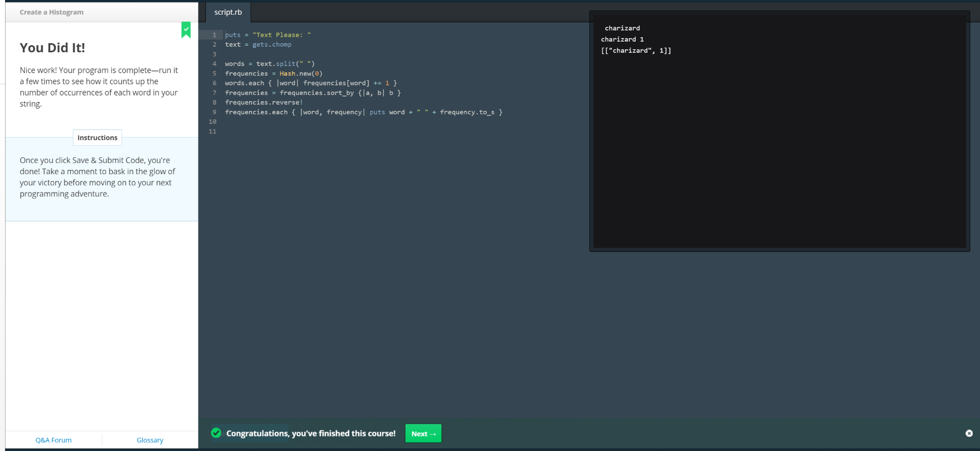Select the script.rb tab
980x451 pixels.
228,12
